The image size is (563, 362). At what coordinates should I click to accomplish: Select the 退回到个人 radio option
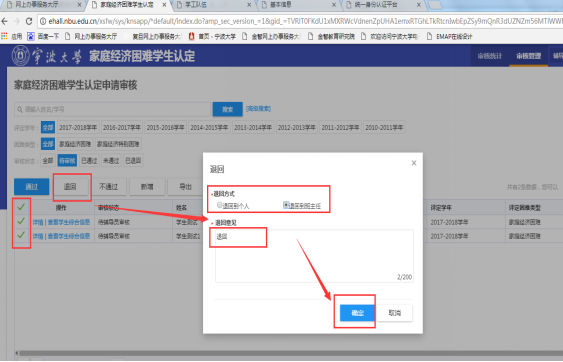[x=219, y=205]
